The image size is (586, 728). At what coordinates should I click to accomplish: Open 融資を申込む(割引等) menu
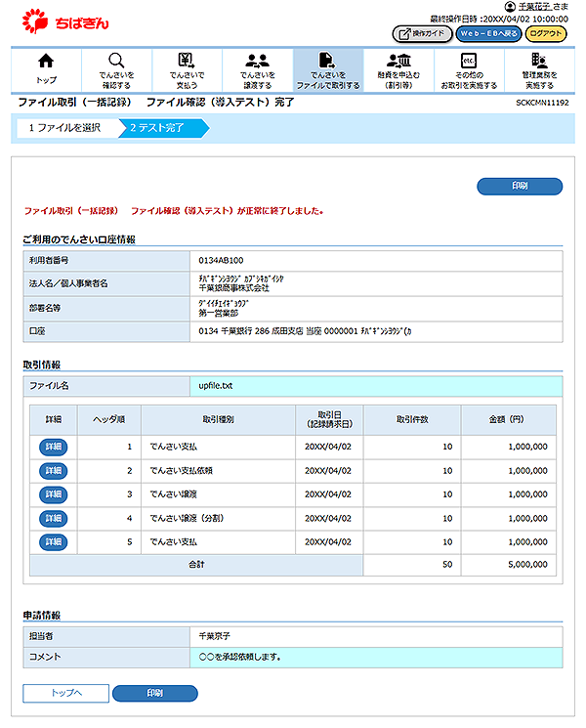[398, 69]
